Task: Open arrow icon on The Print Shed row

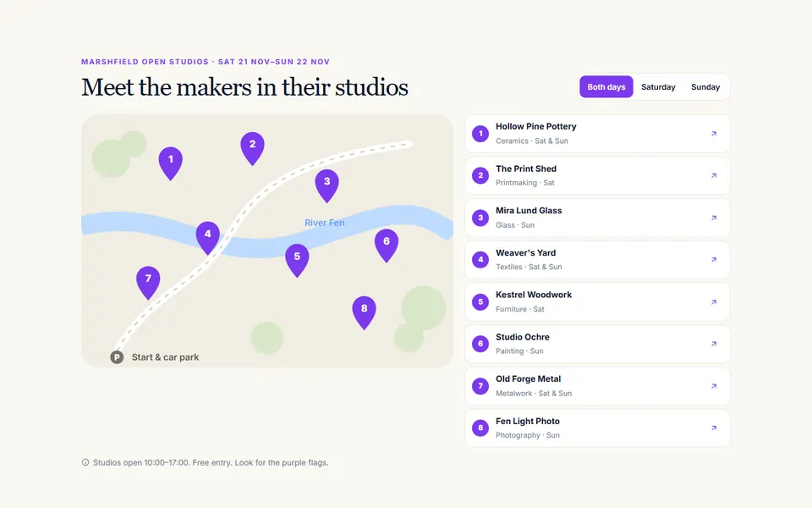Action: point(714,176)
